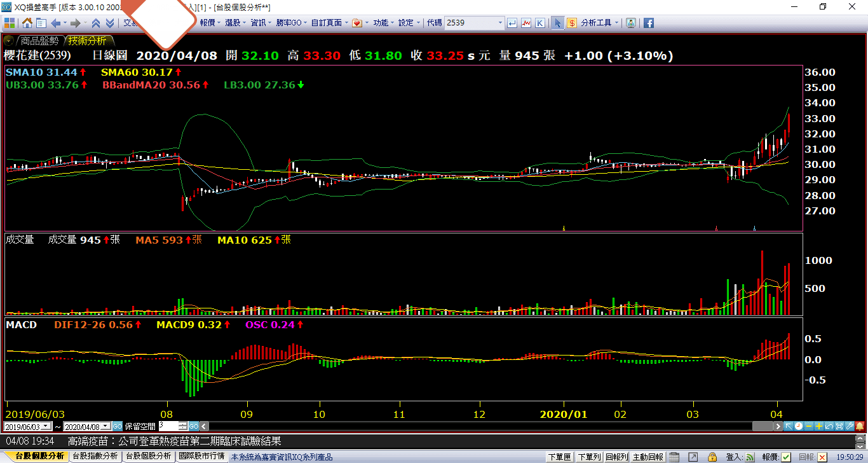The width and height of the screenshot is (868, 463).
Task: Expand the stock code 2539 dropdown
Action: click(x=500, y=23)
